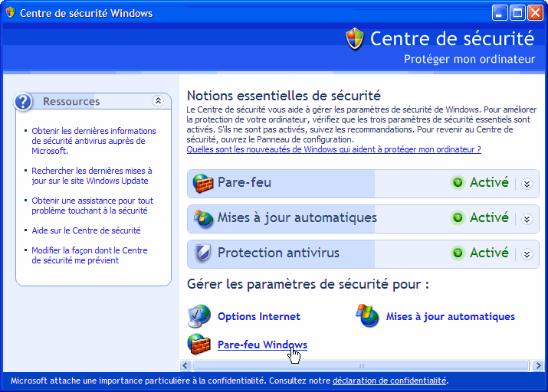This screenshot has width=548, height=392.
Task: Click the Ressources panel title
Action: click(71, 102)
